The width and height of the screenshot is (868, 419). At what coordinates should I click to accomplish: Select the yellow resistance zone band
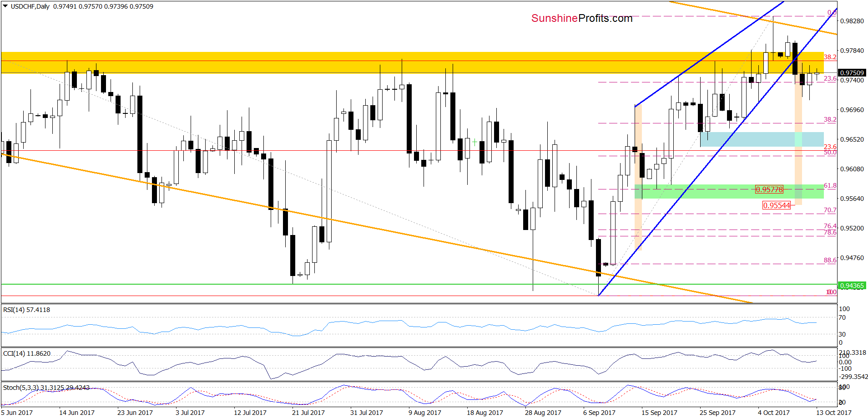[412, 62]
